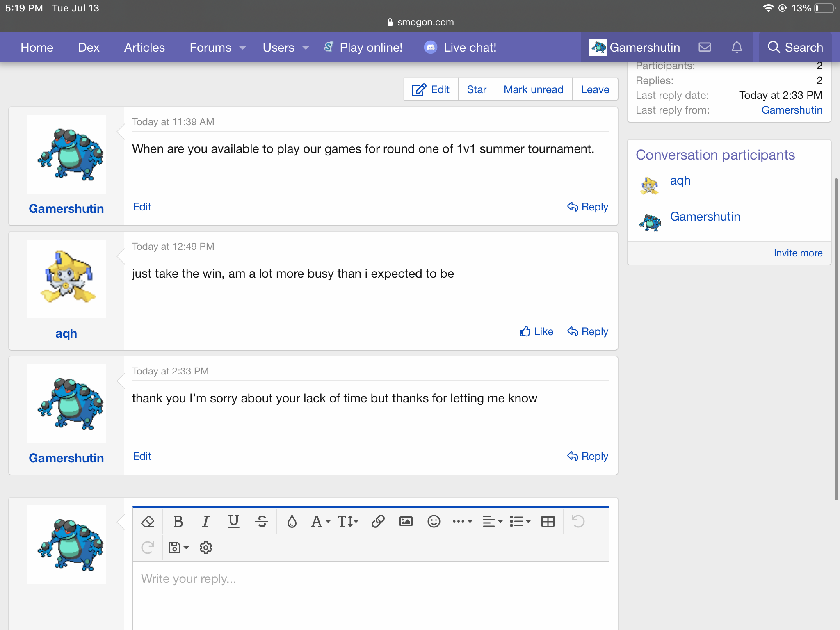Screen dimensions: 840x630
Task: Insert a table into the reply
Action: 548,521
